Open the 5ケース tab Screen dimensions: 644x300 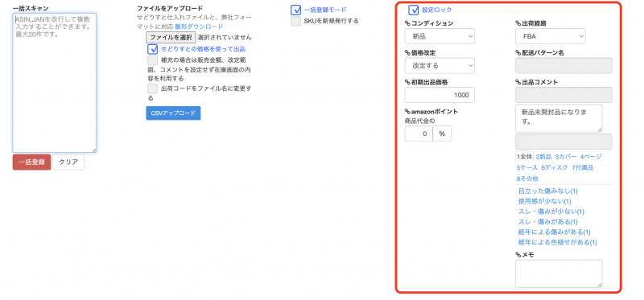[527, 167]
